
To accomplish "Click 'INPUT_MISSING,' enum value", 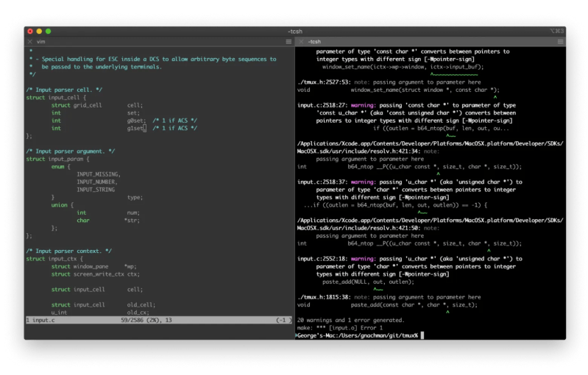I will click(99, 174).
